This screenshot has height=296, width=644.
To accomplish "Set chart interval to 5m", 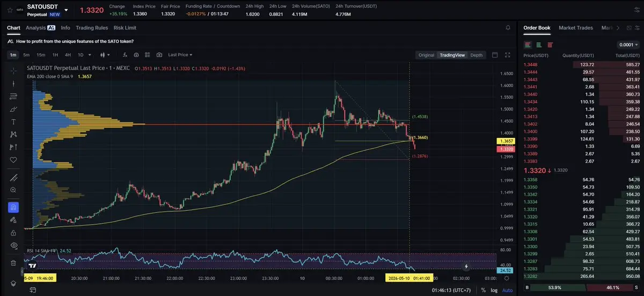I will (26, 55).
